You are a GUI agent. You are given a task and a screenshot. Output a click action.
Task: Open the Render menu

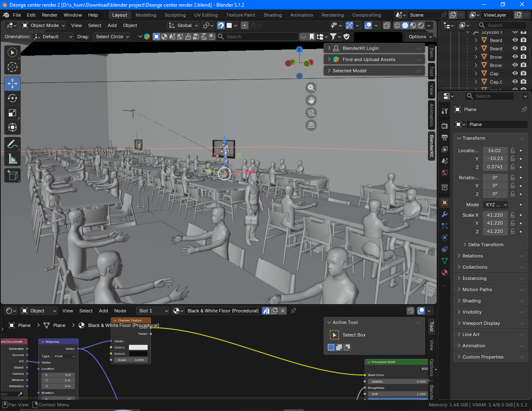49,15
